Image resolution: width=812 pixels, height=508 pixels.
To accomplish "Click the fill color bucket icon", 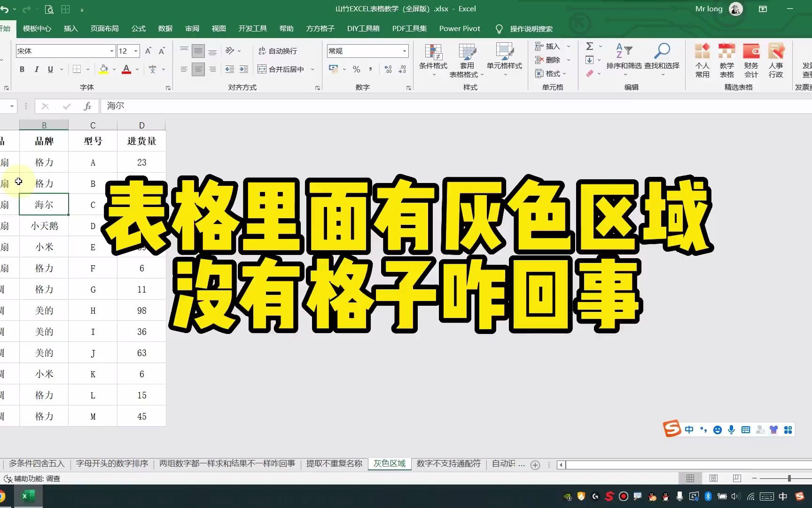I will pyautogui.click(x=104, y=69).
